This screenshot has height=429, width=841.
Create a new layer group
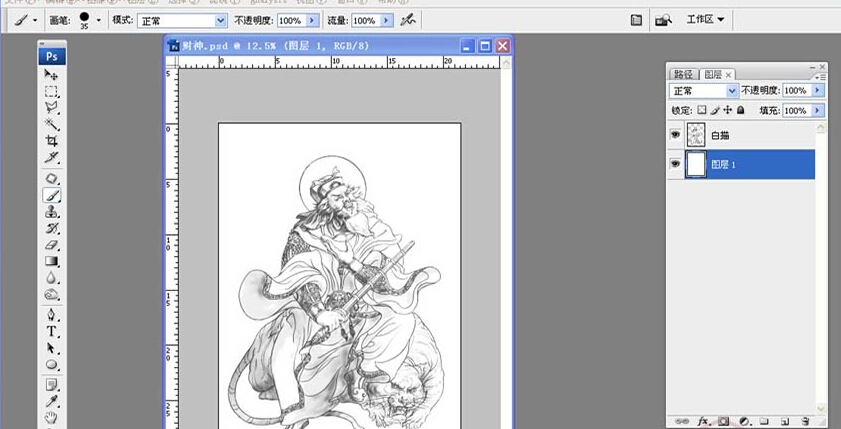point(764,421)
